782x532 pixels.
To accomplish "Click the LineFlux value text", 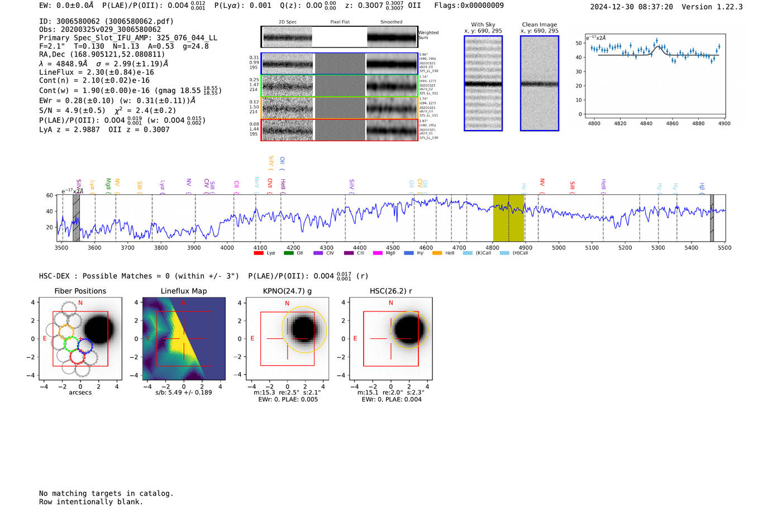I will tap(97, 73).
